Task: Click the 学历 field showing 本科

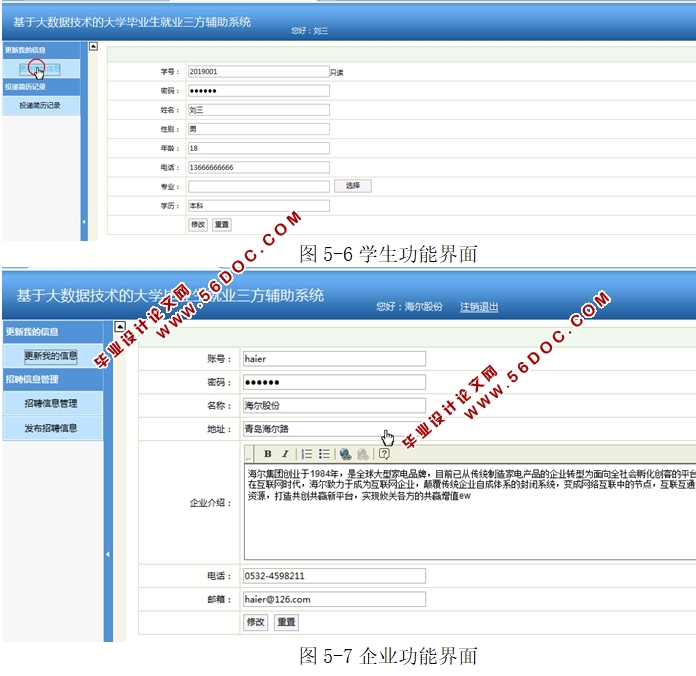Action: [259, 206]
